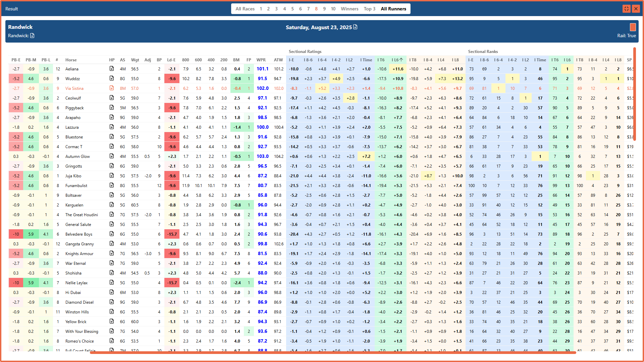The height and width of the screenshot is (362, 644).
Task: Click the orange swatch above Rail: True
Action: point(633,27)
